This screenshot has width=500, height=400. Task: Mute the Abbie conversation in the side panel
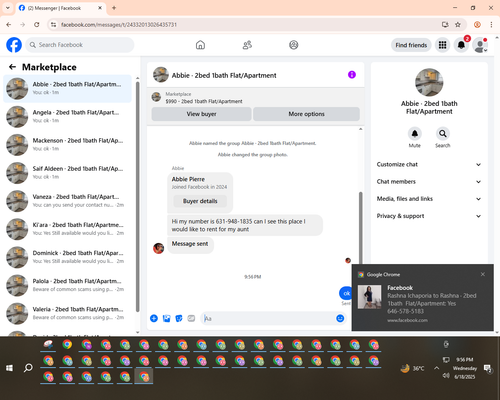tap(415, 134)
